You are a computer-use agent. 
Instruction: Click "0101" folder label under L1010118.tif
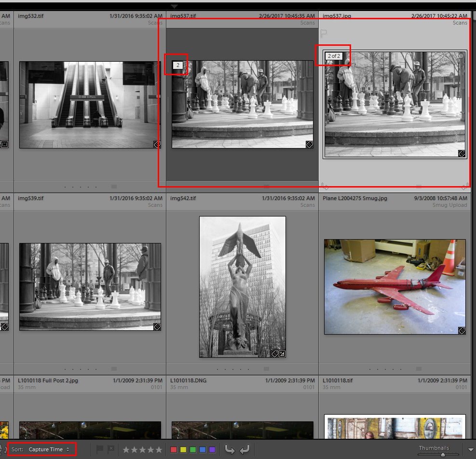click(462, 387)
